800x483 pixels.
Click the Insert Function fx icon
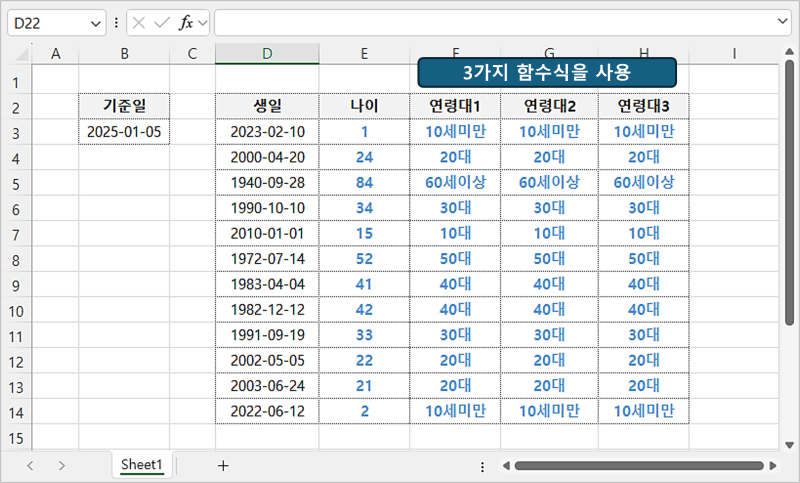[185, 22]
